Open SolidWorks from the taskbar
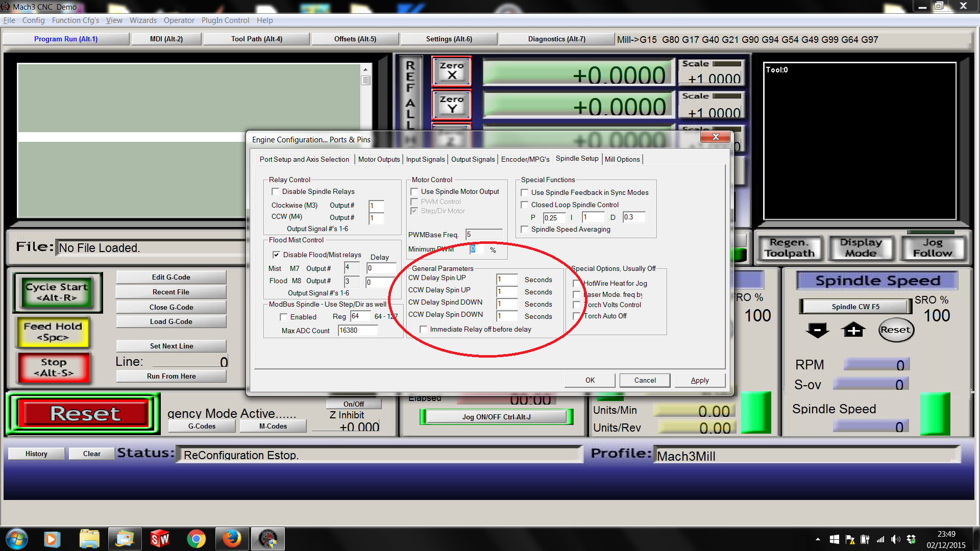 [x=160, y=539]
